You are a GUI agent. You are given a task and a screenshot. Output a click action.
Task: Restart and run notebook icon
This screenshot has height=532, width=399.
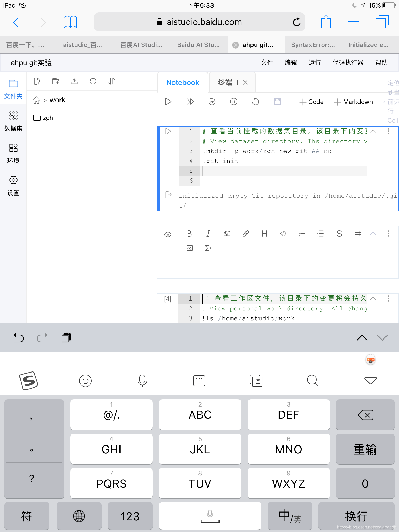coord(212,102)
